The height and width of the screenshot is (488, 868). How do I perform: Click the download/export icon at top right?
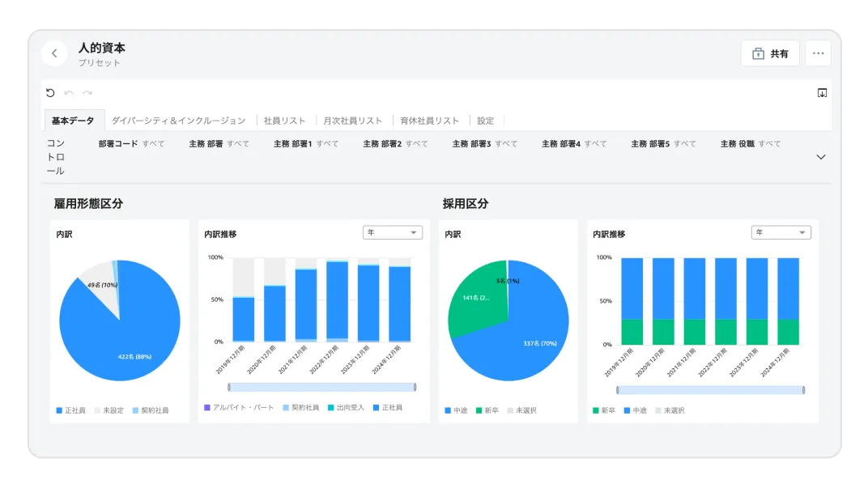821,92
